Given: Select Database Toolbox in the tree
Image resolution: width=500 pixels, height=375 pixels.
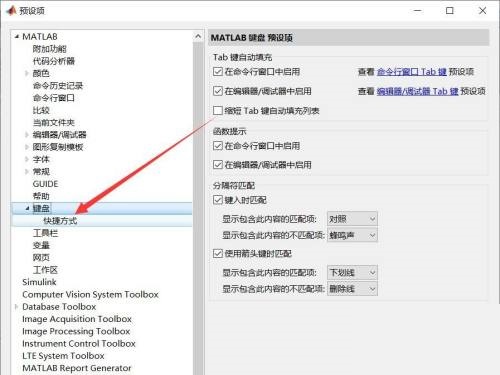Looking at the screenshot, I should click(x=59, y=307).
